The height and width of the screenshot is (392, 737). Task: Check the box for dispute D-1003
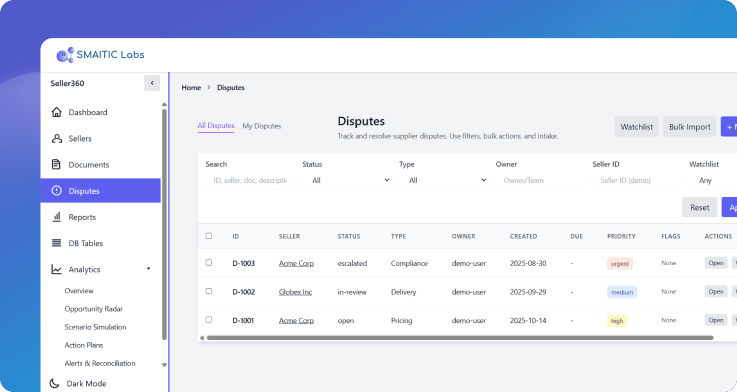pyautogui.click(x=209, y=263)
